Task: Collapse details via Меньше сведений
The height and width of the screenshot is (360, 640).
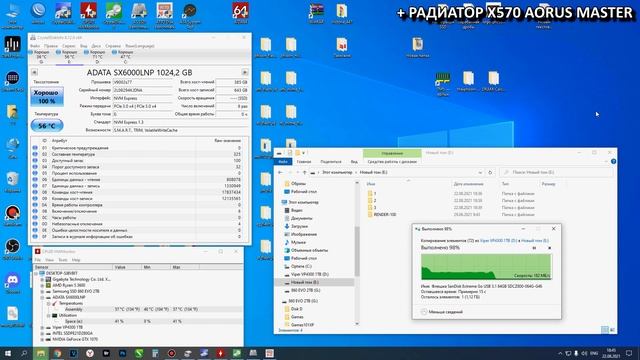Action: pyautogui.click(x=442, y=312)
